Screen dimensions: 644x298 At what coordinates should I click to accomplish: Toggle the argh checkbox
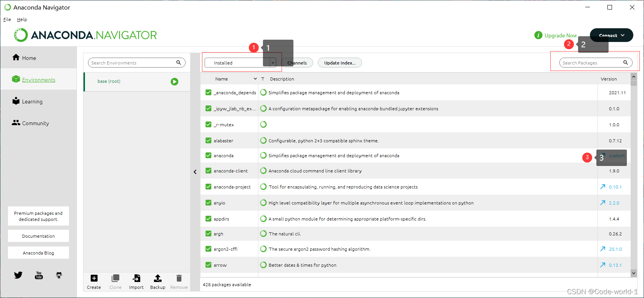tap(208, 234)
